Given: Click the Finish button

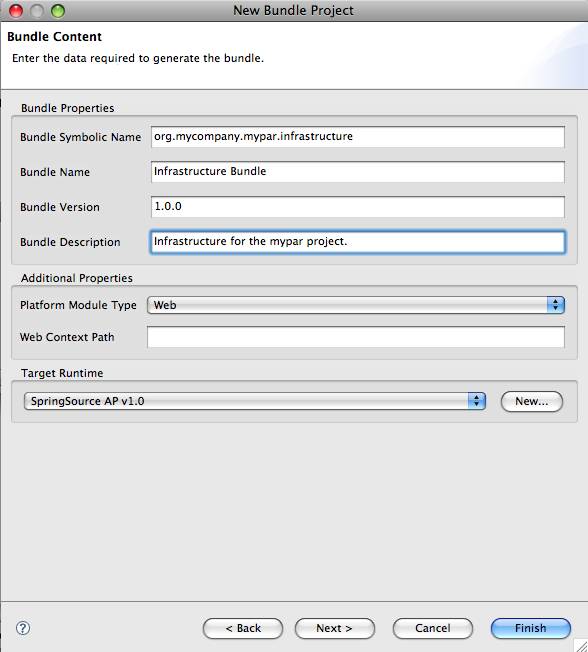Looking at the screenshot, I should click(x=531, y=628).
